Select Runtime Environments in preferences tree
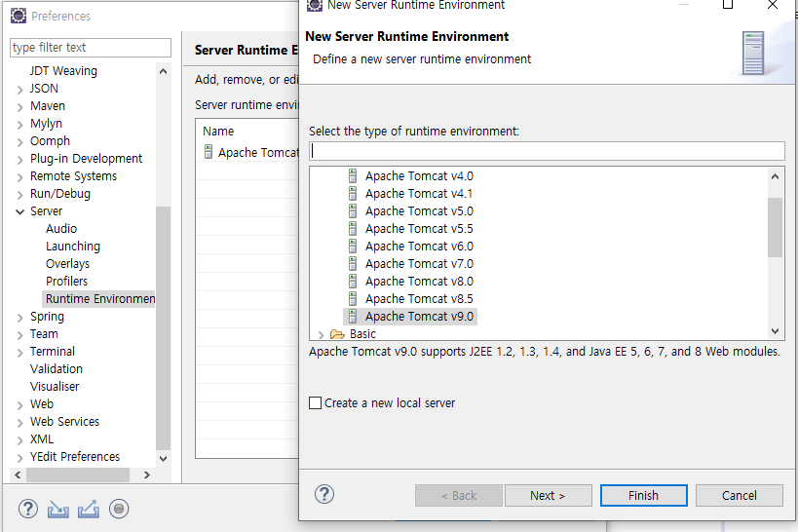Image resolution: width=798 pixels, height=532 pixels. coord(99,299)
